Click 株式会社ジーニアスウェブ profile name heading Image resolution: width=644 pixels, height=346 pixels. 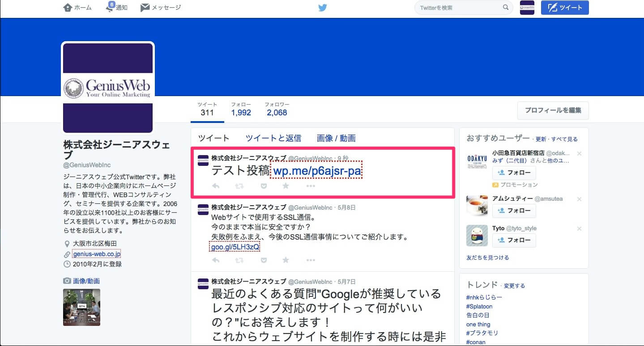click(116, 150)
